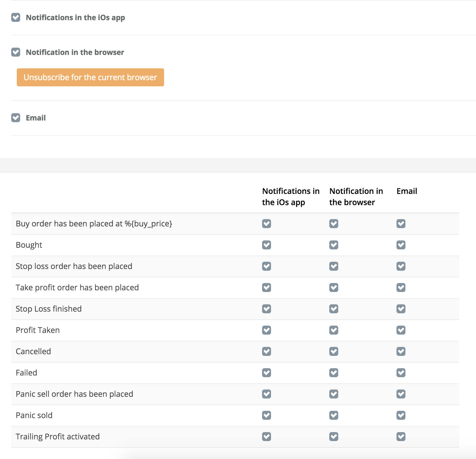The width and height of the screenshot is (476, 459).
Task: Turn off email for Profit Taken
Action: tap(401, 330)
